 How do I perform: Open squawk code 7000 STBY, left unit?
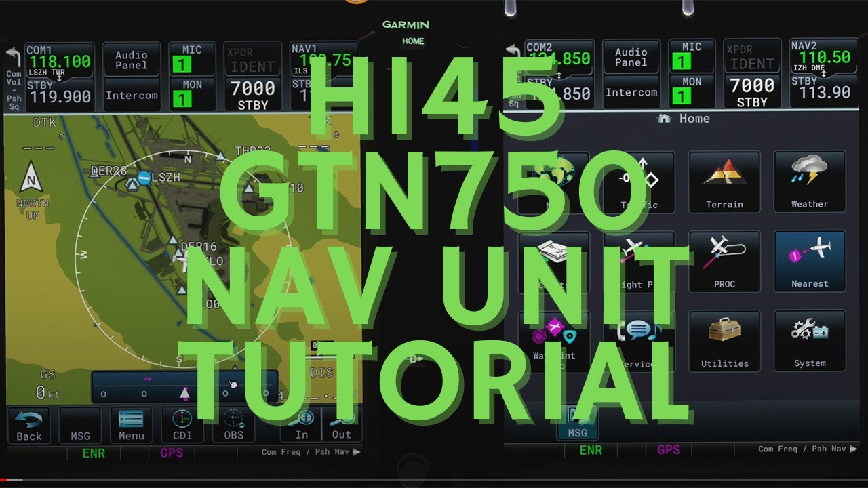(x=252, y=94)
